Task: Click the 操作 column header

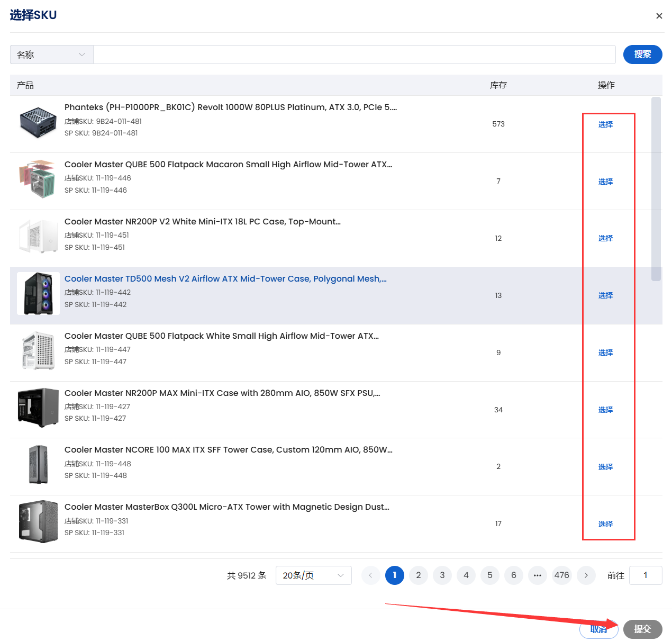Action: [606, 85]
